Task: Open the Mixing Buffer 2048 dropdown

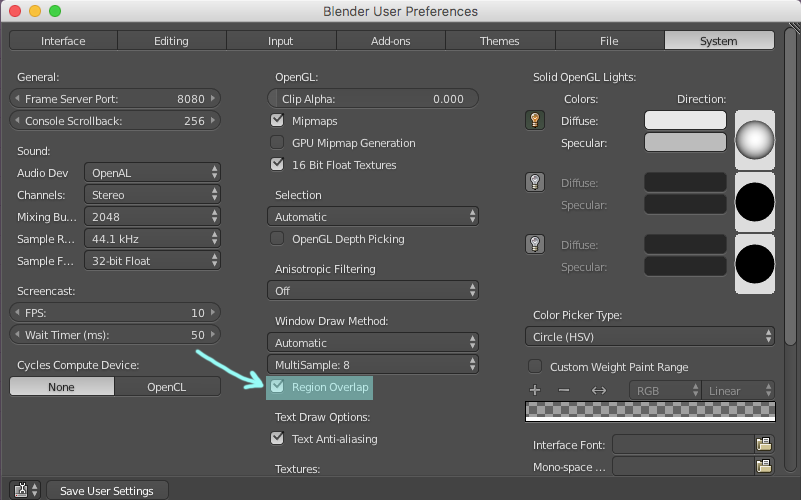Action: tap(152, 217)
